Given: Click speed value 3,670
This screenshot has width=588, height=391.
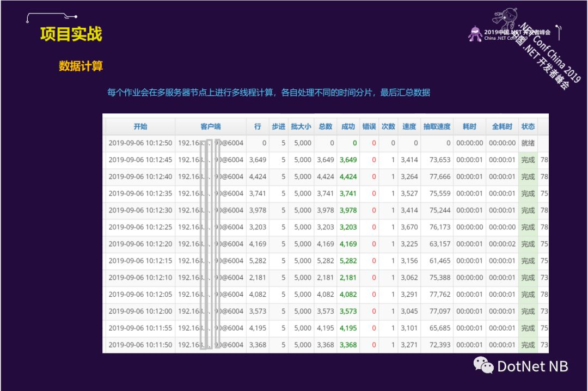Looking at the screenshot, I should click(x=409, y=227).
